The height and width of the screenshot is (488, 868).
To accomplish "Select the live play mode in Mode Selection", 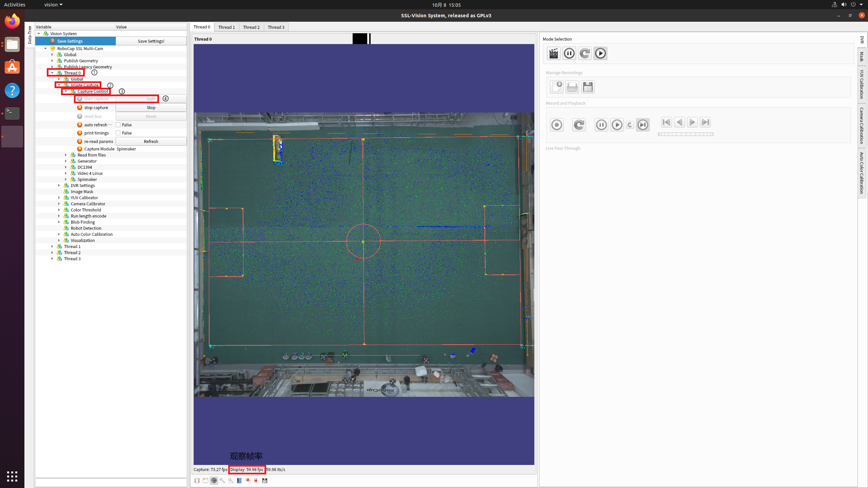I will [x=600, y=53].
